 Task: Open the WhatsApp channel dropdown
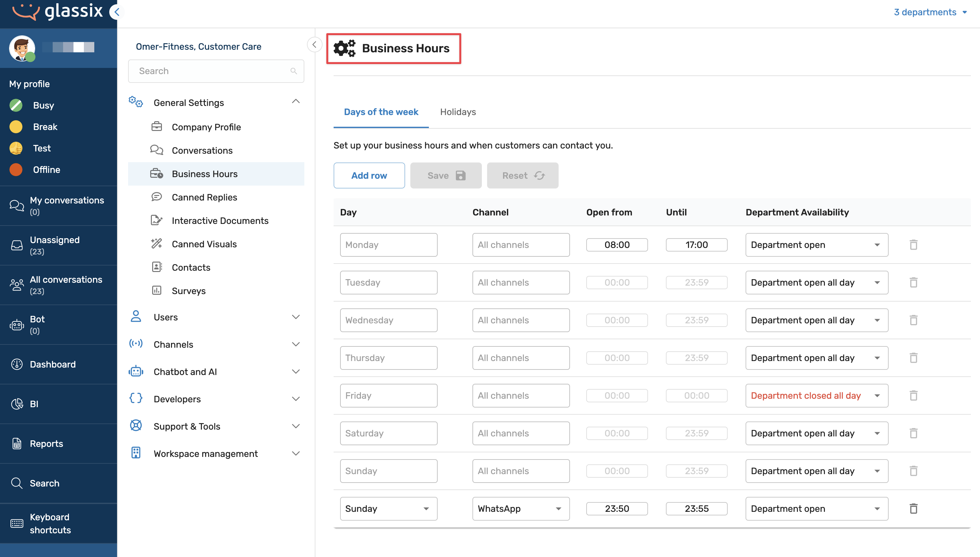tap(521, 508)
